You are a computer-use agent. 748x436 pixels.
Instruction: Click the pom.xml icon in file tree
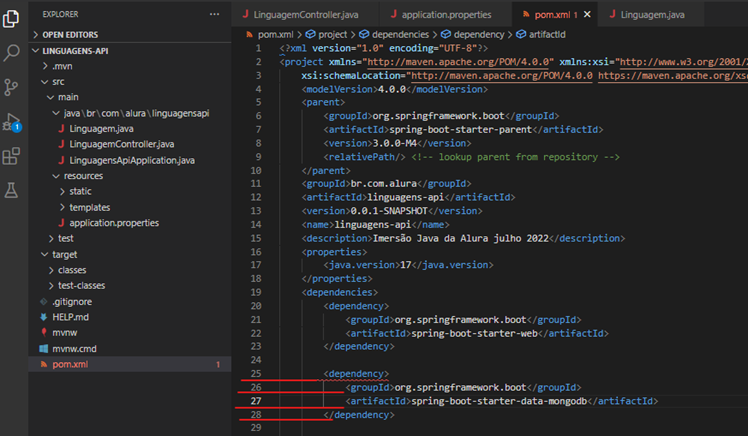(x=44, y=364)
